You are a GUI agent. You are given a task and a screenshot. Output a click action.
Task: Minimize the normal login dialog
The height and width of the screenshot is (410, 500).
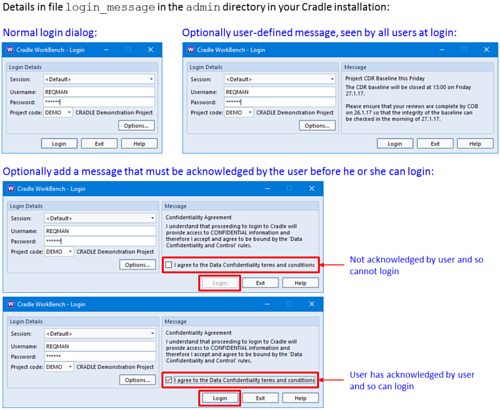[106, 50]
